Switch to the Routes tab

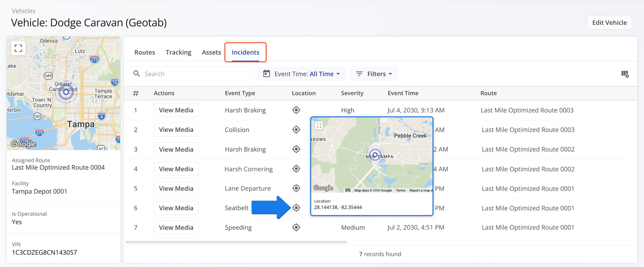coord(145,52)
